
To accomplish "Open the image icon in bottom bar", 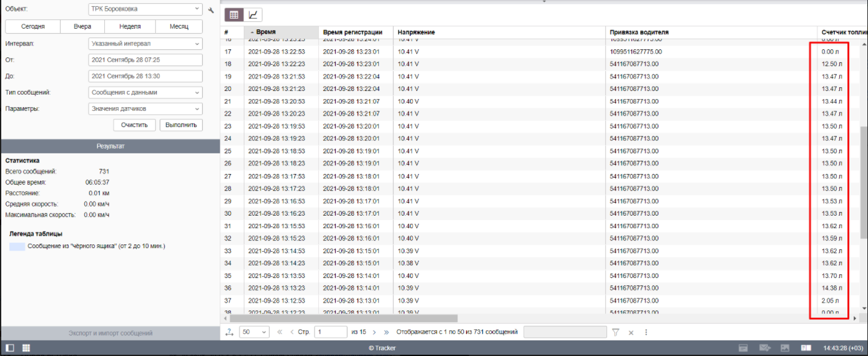I will (785, 348).
